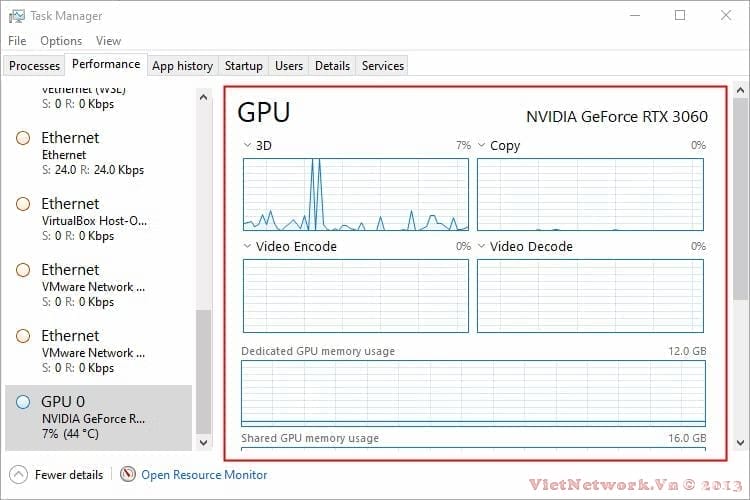Open the Services tab
This screenshot has width=750, height=500.
pos(382,66)
